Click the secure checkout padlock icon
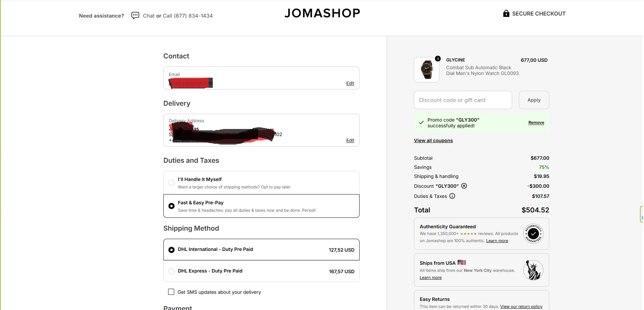644x310 pixels. click(506, 14)
